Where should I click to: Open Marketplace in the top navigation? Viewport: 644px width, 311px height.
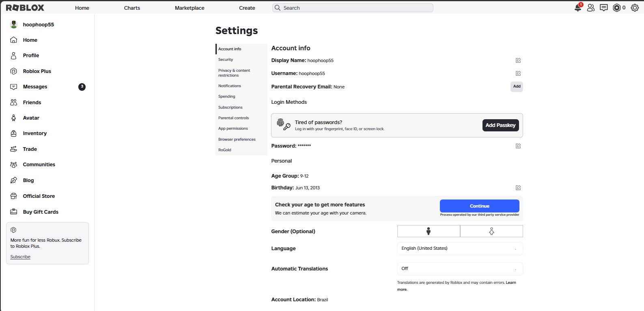click(190, 8)
